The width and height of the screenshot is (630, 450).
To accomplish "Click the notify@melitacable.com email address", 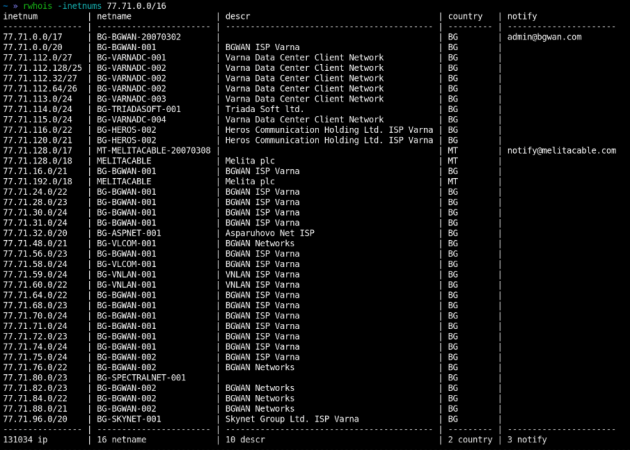I will click(x=561, y=150).
